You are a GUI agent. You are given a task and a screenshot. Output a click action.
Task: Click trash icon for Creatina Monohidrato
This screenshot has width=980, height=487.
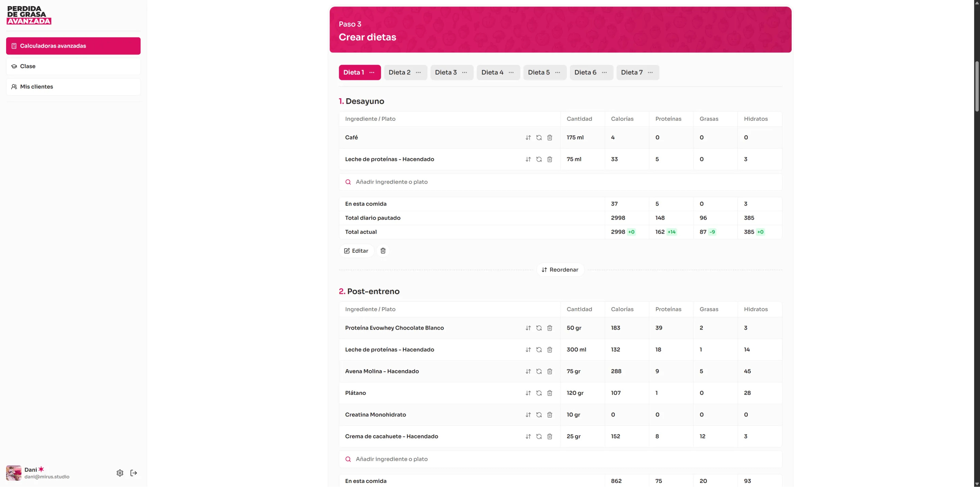(x=550, y=415)
